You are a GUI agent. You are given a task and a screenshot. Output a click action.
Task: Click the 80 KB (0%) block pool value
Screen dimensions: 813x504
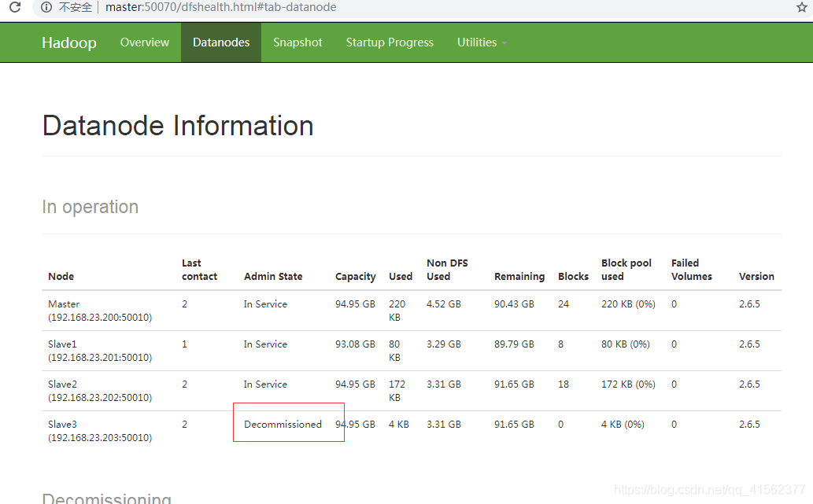(626, 344)
